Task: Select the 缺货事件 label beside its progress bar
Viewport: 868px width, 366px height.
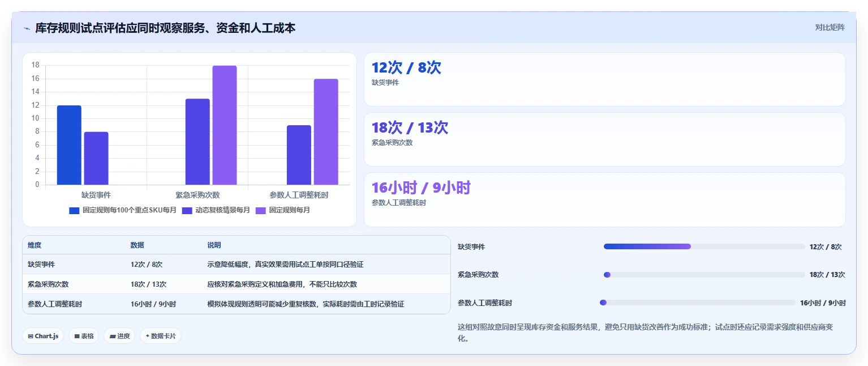Action: click(x=471, y=247)
